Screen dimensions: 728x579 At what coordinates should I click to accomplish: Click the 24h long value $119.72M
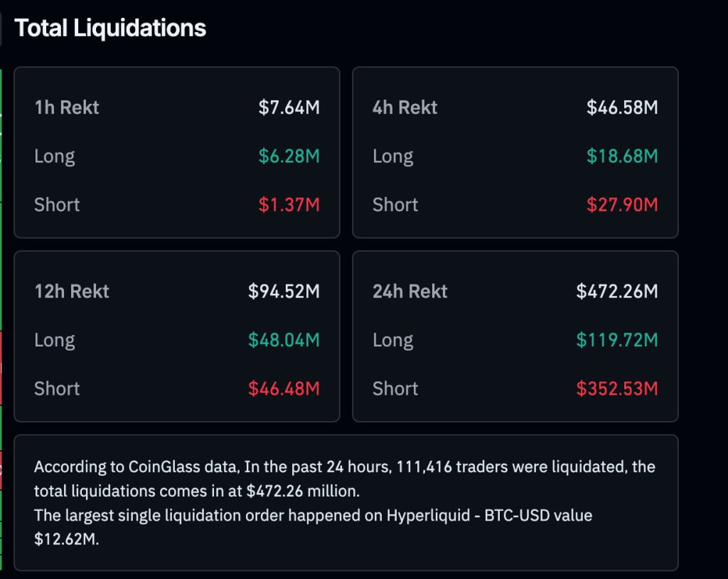click(x=617, y=340)
